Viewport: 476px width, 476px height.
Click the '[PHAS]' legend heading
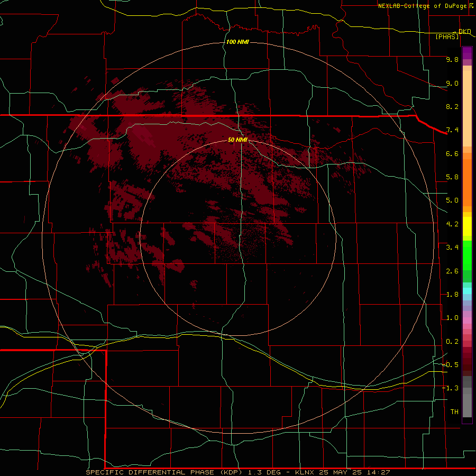(x=447, y=36)
